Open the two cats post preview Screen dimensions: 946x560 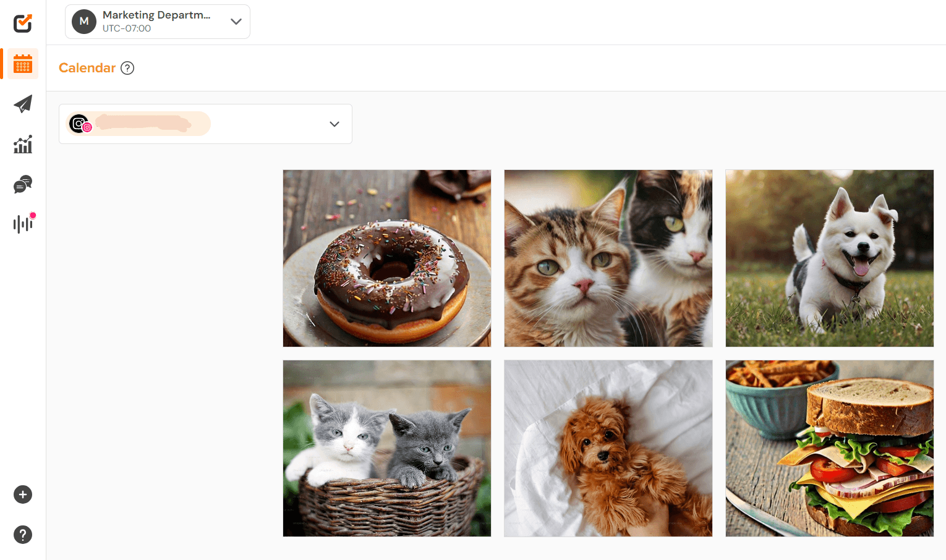click(x=608, y=258)
